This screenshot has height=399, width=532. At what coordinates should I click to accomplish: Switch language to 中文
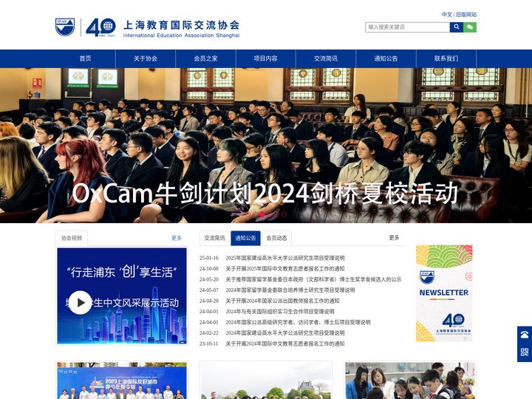click(x=447, y=15)
